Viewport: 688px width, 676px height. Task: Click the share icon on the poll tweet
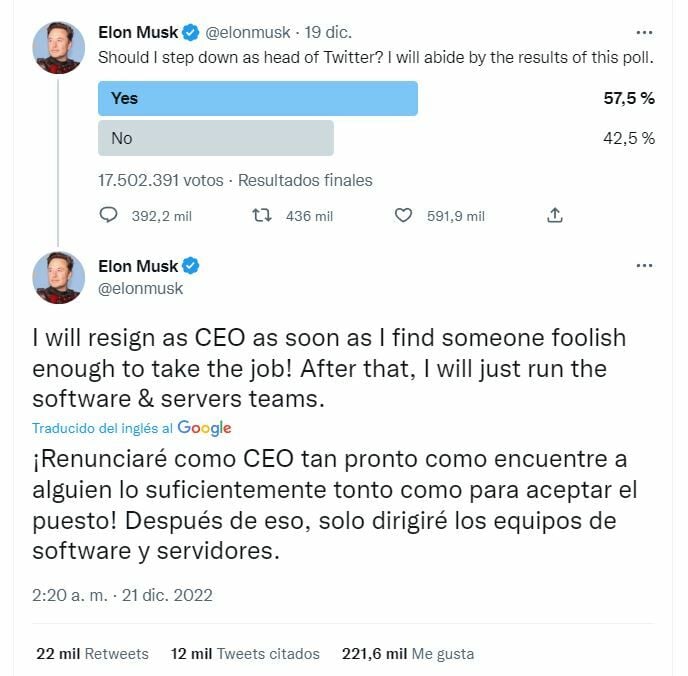coord(555,215)
